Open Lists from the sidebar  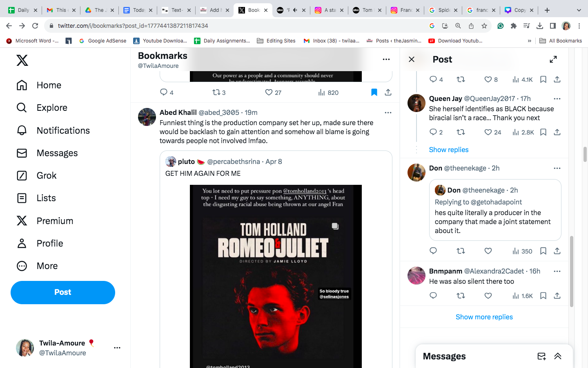(x=36, y=198)
